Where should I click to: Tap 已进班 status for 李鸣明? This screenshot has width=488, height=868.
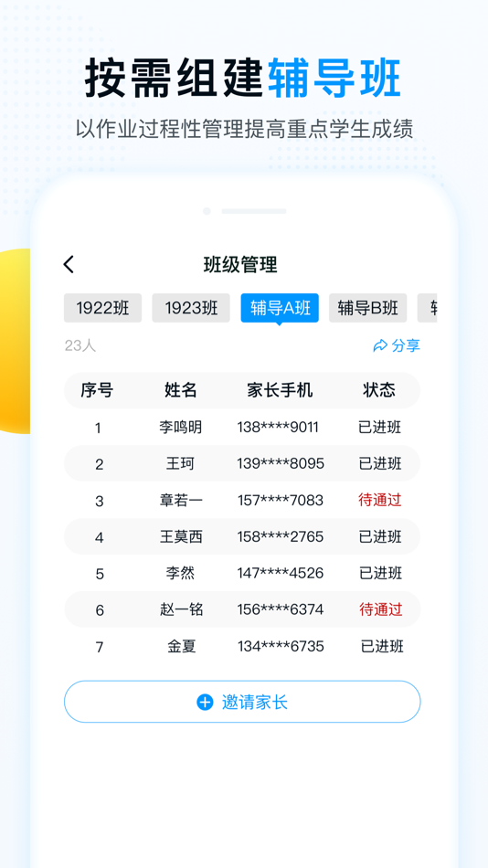pyautogui.click(x=380, y=428)
